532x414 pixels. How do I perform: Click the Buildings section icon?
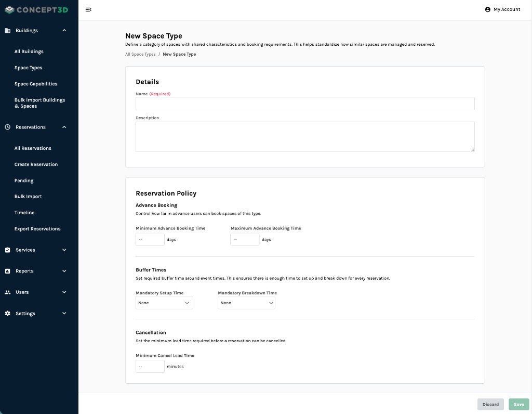[7, 31]
